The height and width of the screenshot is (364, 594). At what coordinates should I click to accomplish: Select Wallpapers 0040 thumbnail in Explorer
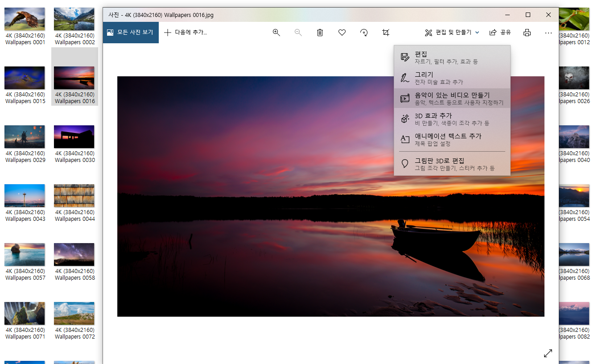coord(574,136)
